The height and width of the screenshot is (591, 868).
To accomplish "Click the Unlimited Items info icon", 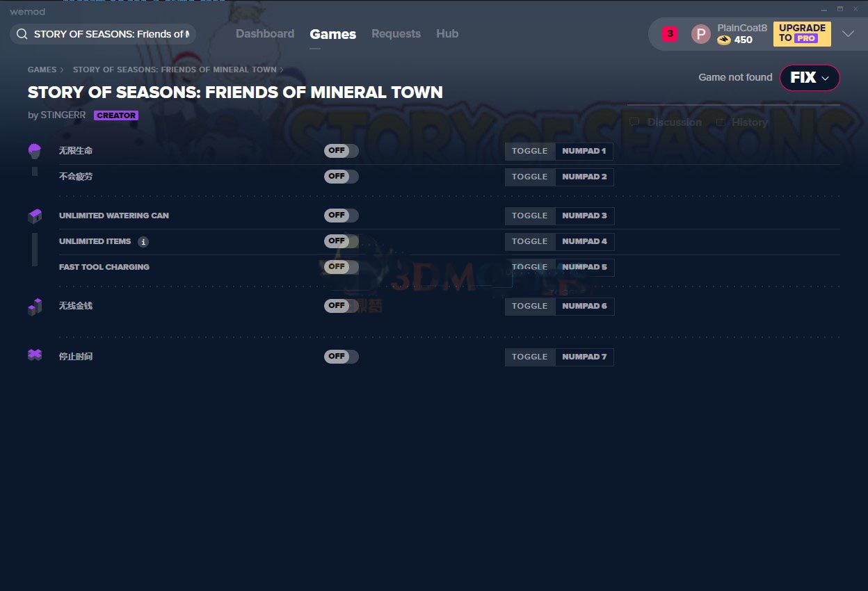I will pos(143,242).
